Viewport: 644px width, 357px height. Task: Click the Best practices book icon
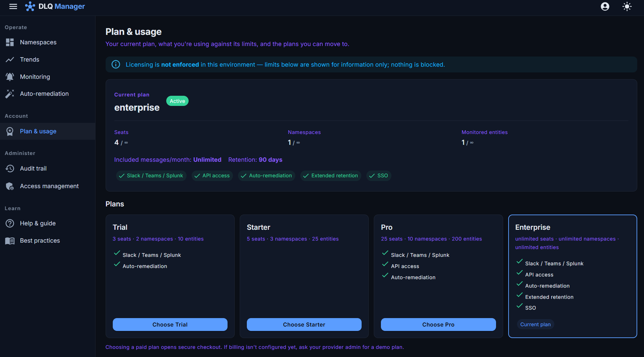(10, 241)
